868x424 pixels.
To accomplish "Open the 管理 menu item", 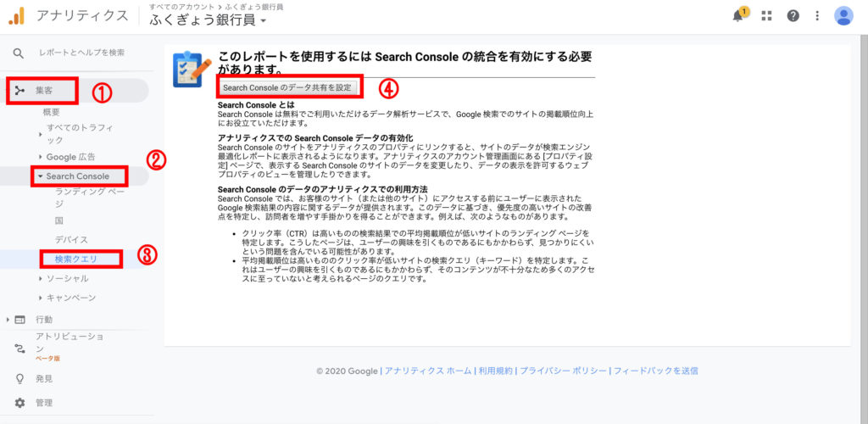I will tap(44, 403).
